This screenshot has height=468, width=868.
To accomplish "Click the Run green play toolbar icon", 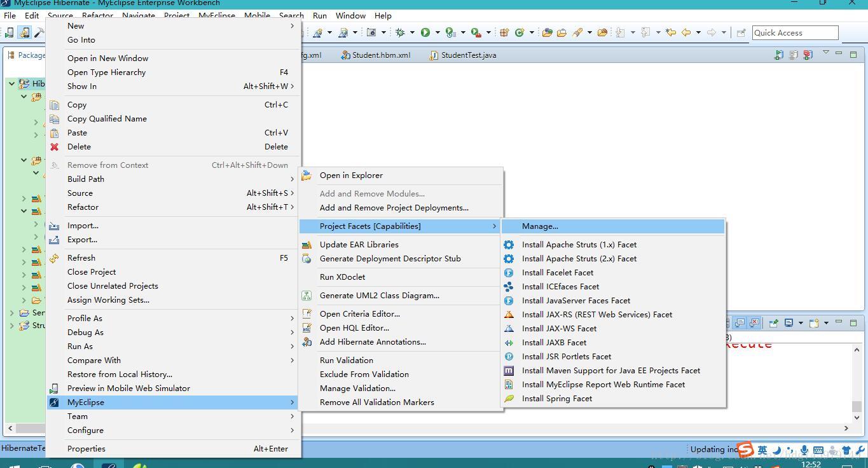I will 425,32.
